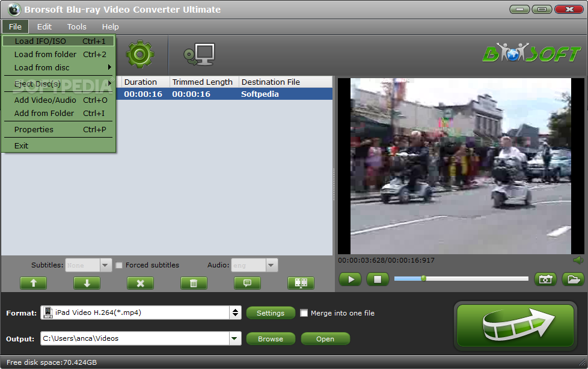Open the File menu
The image size is (588, 369).
click(16, 26)
